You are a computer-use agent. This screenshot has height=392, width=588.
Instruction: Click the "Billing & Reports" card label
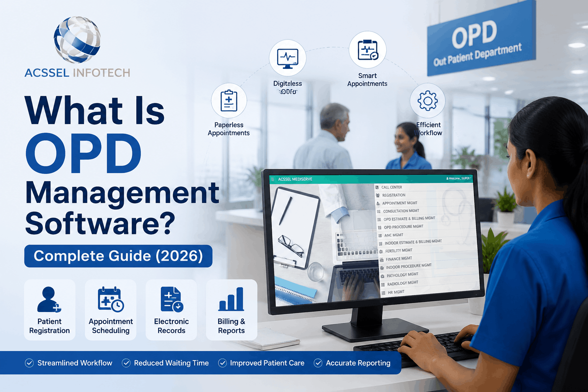231,326
